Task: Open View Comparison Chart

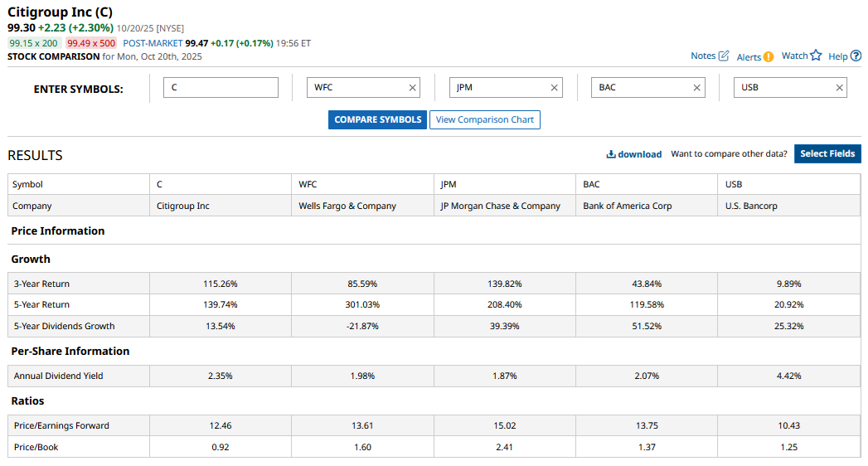Action: click(x=485, y=120)
